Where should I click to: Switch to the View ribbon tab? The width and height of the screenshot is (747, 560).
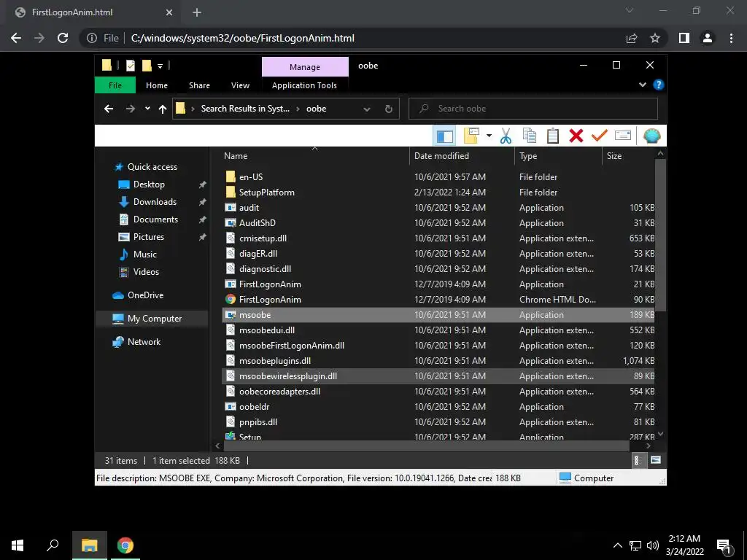tap(240, 85)
